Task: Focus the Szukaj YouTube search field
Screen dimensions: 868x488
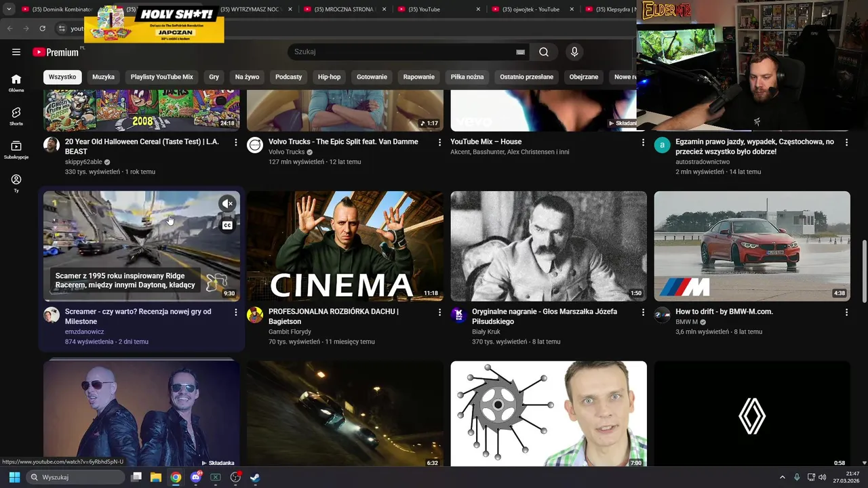Action: [x=403, y=52]
